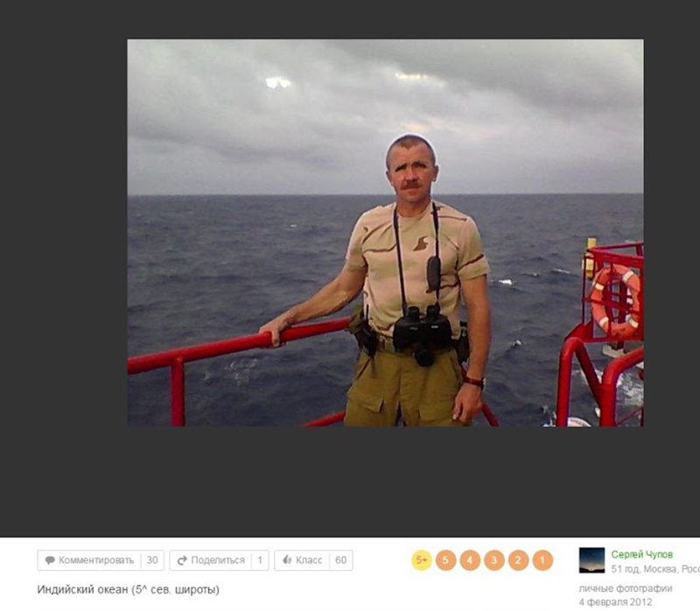Give the photo a rating of 5
The width and height of the screenshot is (700, 611).
click(x=445, y=560)
